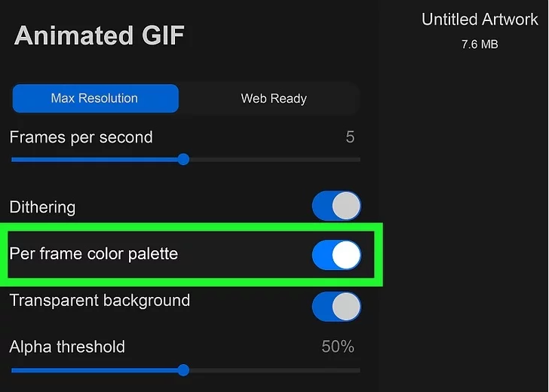Click the Alpha threshold slider handle
This screenshot has height=392, width=549.
pyautogui.click(x=182, y=371)
